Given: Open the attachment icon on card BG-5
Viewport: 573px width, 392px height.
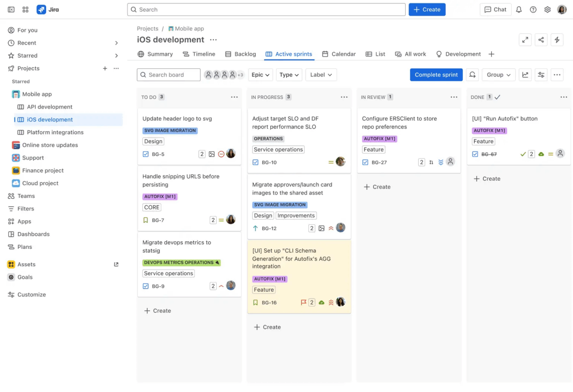Looking at the screenshot, I should click(211, 154).
